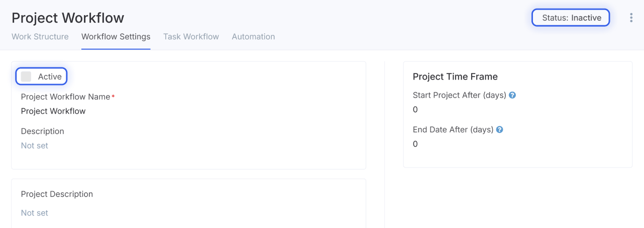Click the Status: Inactive badge
The height and width of the screenshot is (228, 644).
[x=571, y=18]
